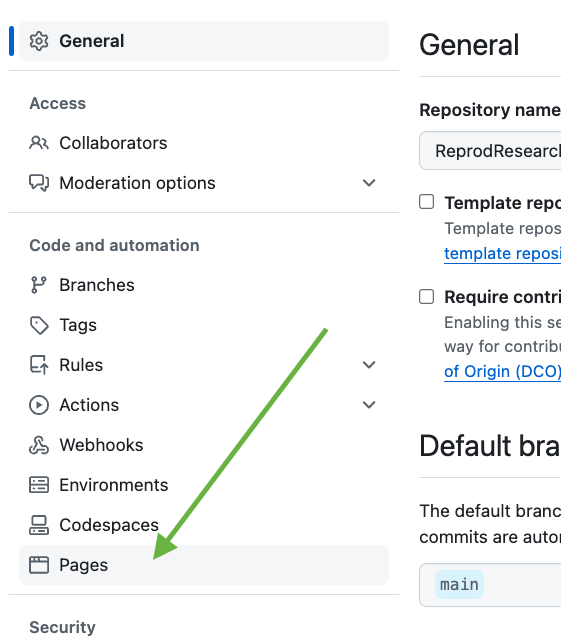Open the Certificate of Origin (DCO) link

click(x=502, y=372)
